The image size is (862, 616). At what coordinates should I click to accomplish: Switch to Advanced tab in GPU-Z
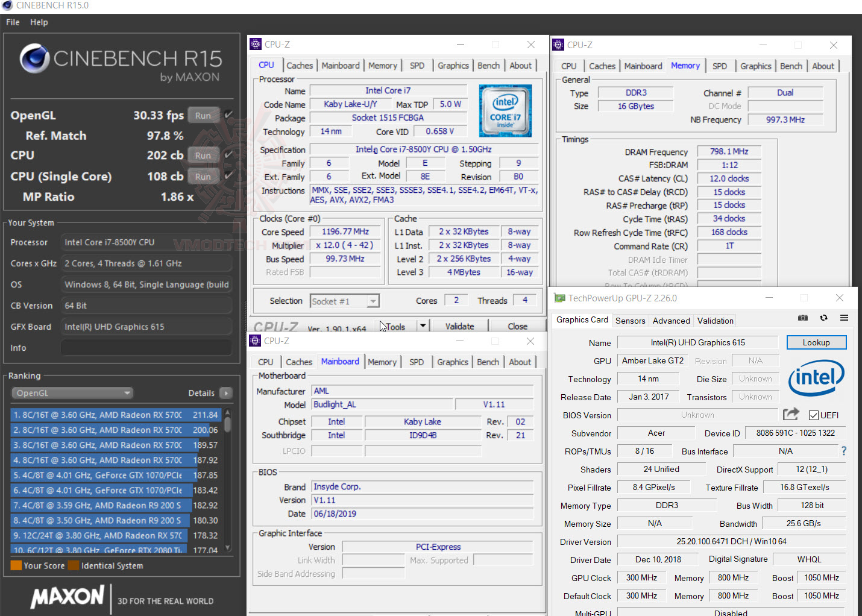point(672,321)
